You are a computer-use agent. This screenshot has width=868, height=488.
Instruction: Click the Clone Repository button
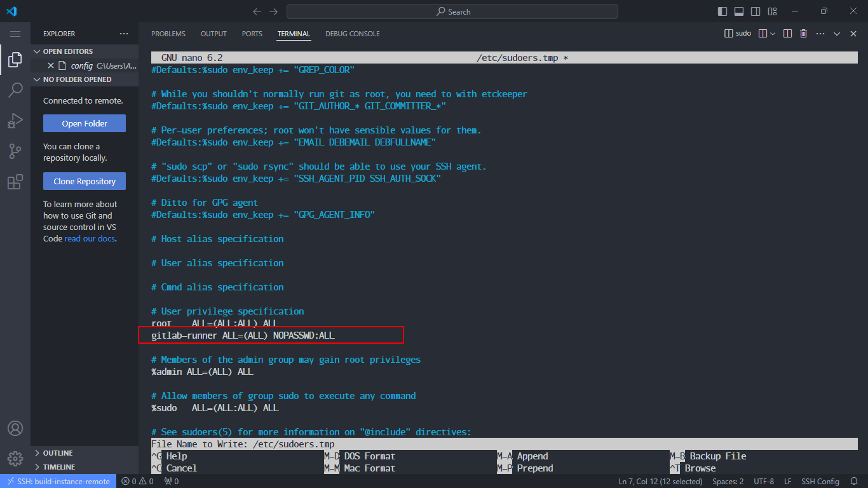[85, 181]
